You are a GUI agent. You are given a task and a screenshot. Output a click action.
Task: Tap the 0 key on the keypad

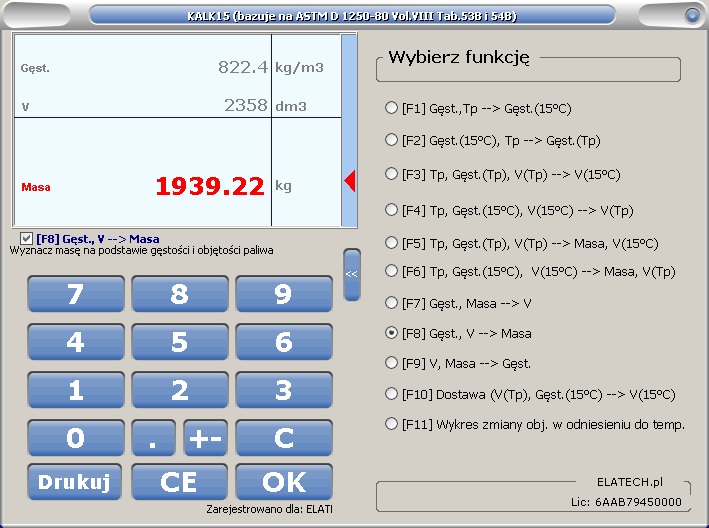click(x=76, y=438)
